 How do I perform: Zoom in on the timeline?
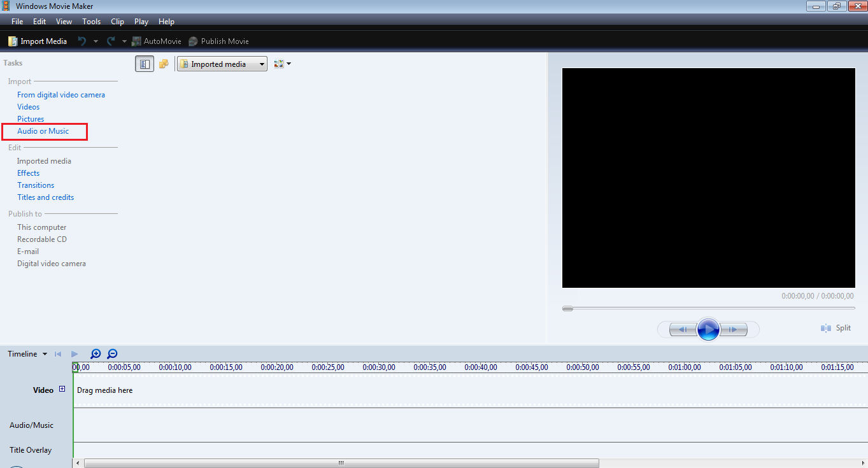click(96, 353)
